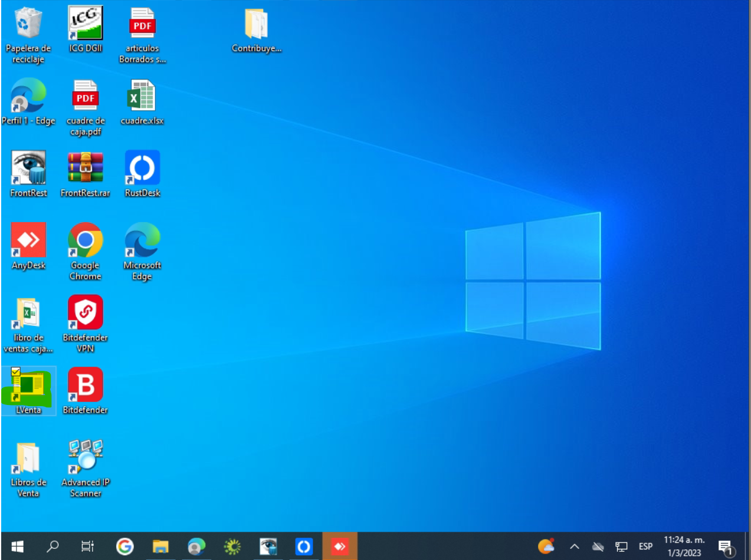Open the weather widget in system tray
The height and width of the screenshot is (560, 751).
click(x=546, y=546)
